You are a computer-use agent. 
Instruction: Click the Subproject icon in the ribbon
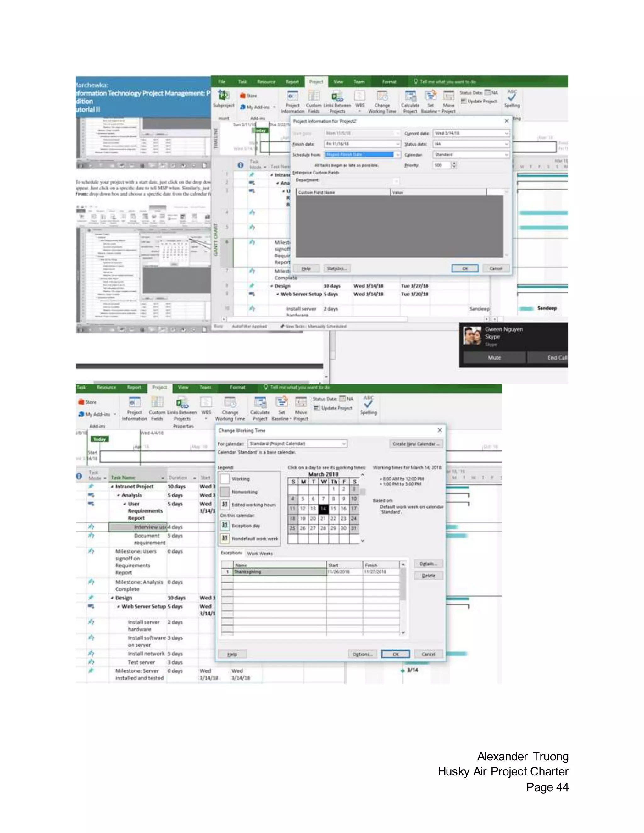[x=223, y=96]
